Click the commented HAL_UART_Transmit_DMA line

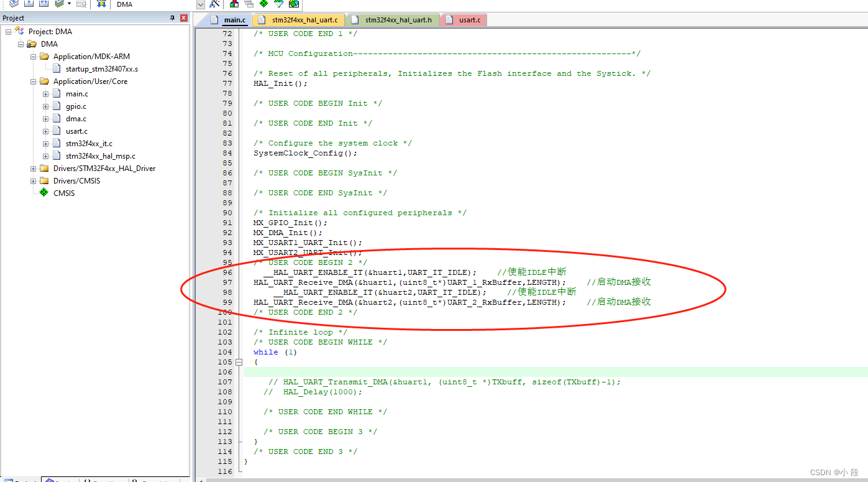click(444, 382)
